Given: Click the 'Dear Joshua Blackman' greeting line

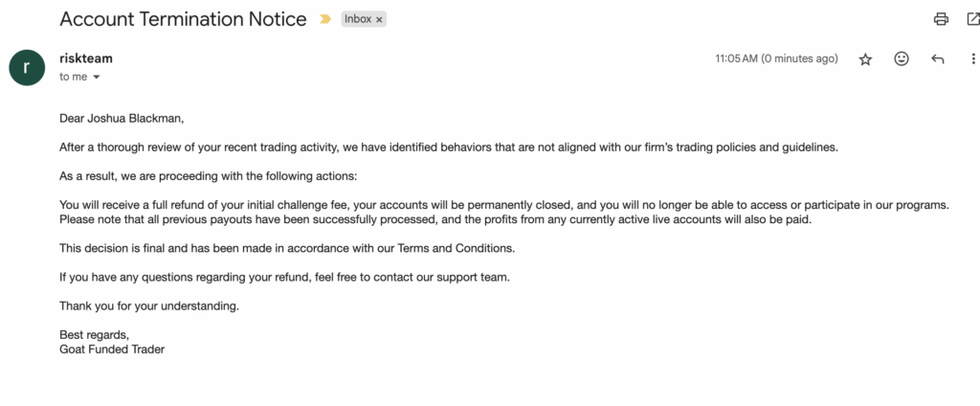Looking at the screenshot, I should [122, 118].
